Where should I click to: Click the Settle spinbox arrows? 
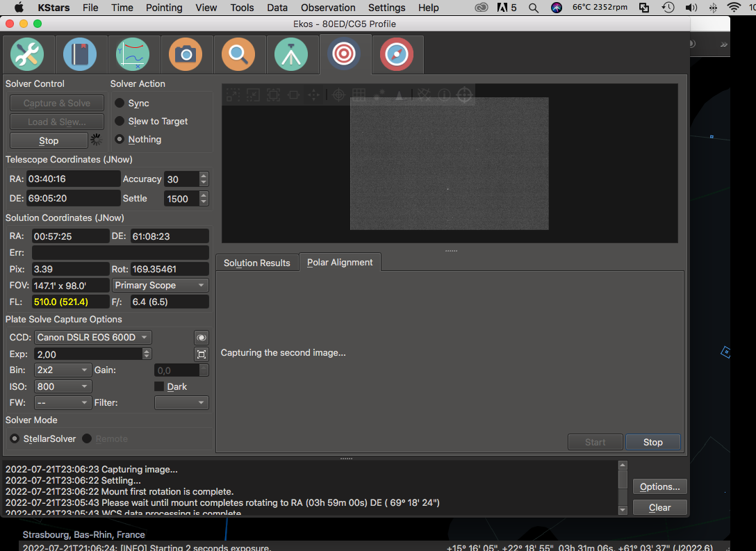tap(204, 199)
